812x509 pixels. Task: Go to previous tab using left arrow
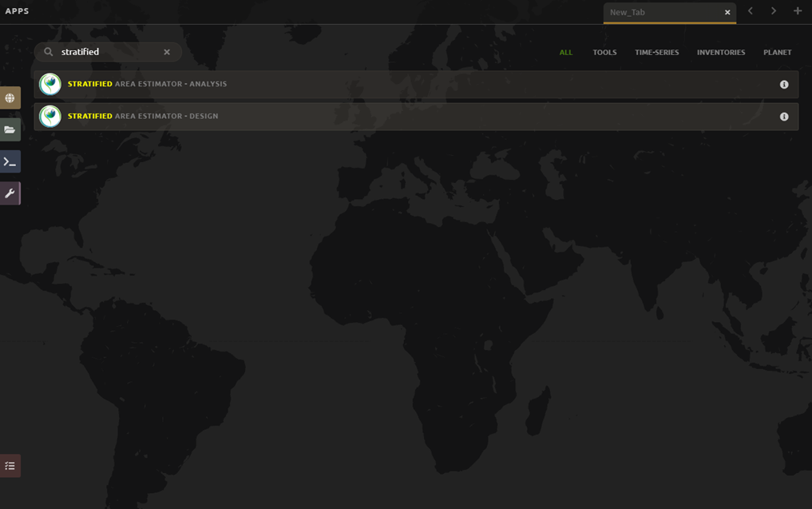[x=751, y=11]
